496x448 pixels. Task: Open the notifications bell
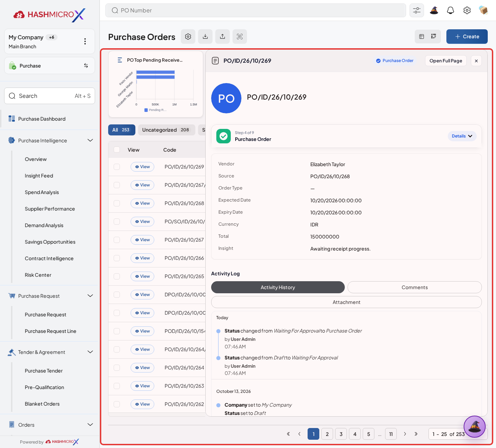pyautogui.click(x=451, y=10)
